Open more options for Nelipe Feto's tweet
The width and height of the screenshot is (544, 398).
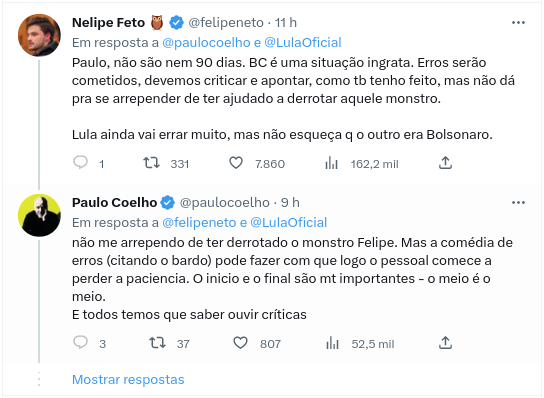click(518, 23)
